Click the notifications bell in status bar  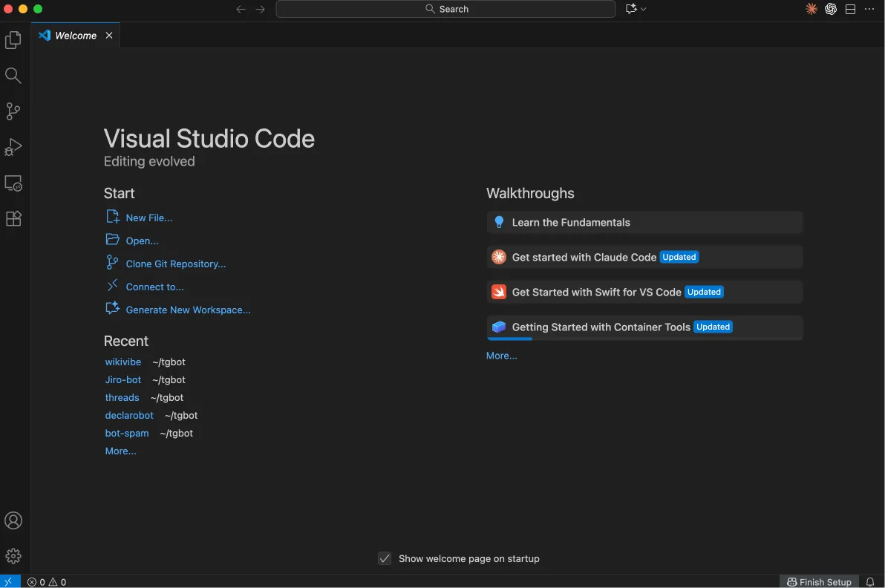pos(870,582)
